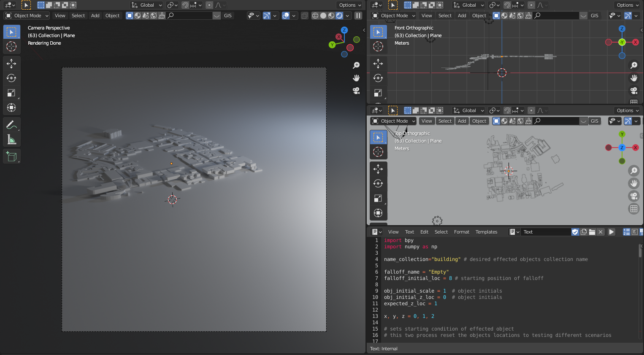This screenshot has height=355, width=644.
Task: Click the Transform tool in Top Orthographic viewport
Action: (x=378, y=213)
